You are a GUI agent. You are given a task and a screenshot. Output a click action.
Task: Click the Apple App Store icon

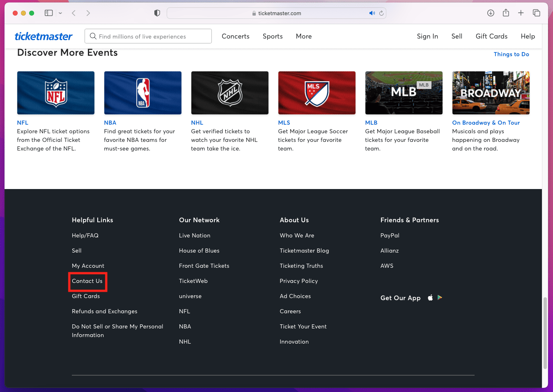pyautogui.click(x=430, y=298)
